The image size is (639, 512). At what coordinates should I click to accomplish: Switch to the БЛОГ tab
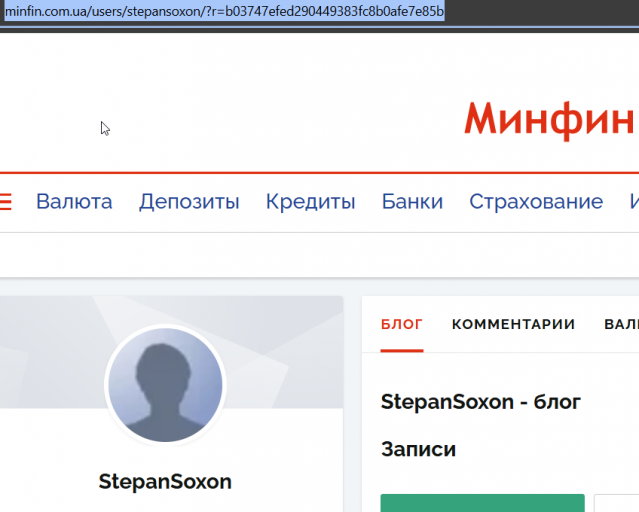coord(402,324)
